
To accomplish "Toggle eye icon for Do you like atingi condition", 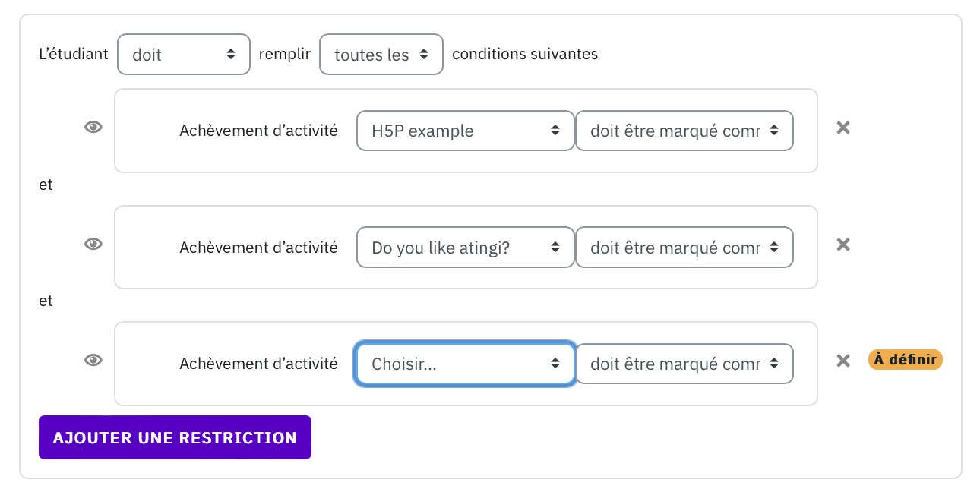I will point(93,244).
